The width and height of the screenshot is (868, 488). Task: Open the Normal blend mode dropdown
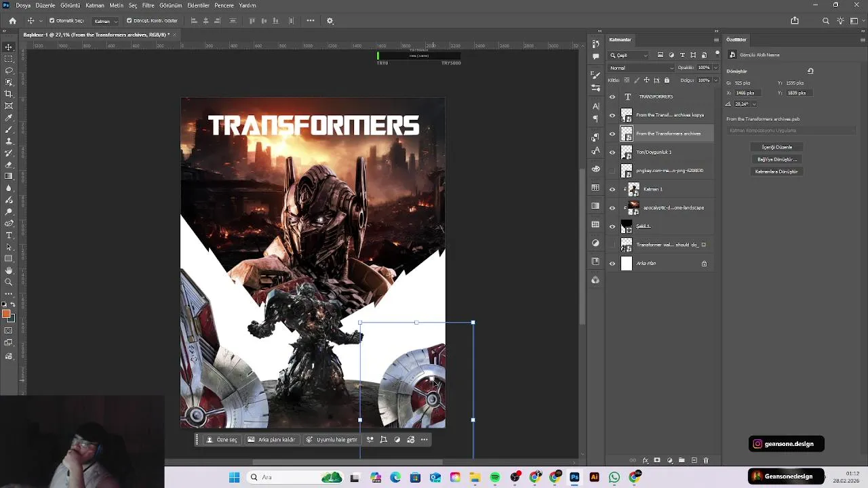pos(642,68)
